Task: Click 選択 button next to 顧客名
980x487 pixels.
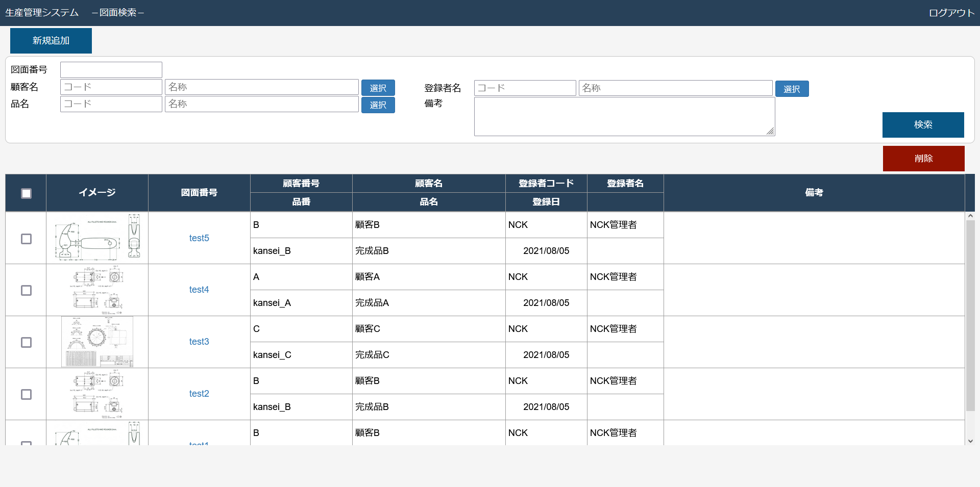Action: point(378,88)
